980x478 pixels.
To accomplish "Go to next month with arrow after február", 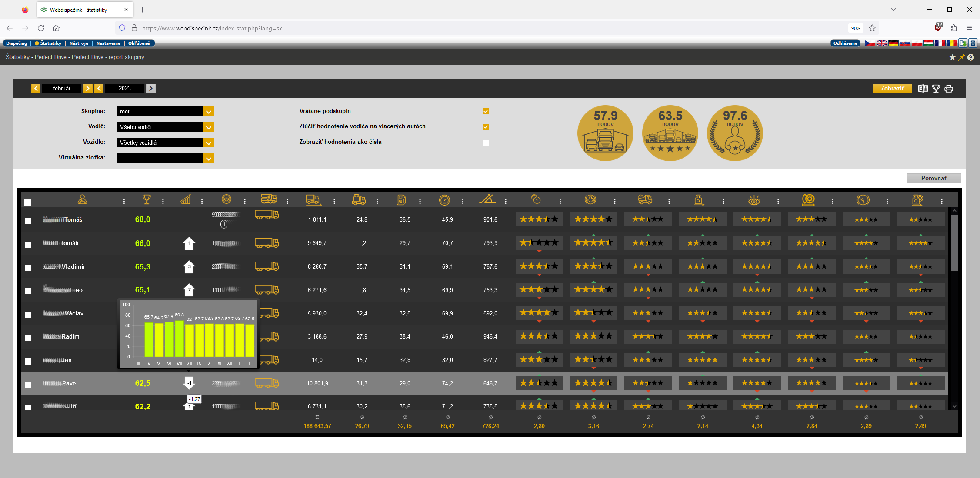I will (87, 89).
